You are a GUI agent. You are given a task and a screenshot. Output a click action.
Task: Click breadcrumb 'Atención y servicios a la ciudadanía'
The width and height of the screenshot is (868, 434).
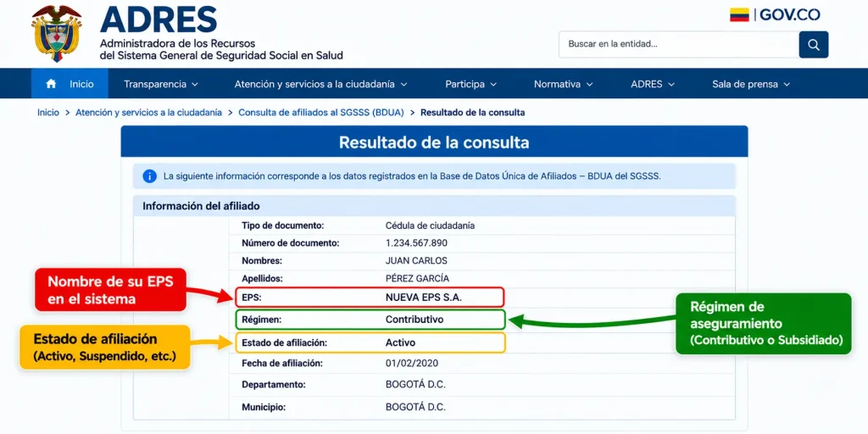pos(149,113)
